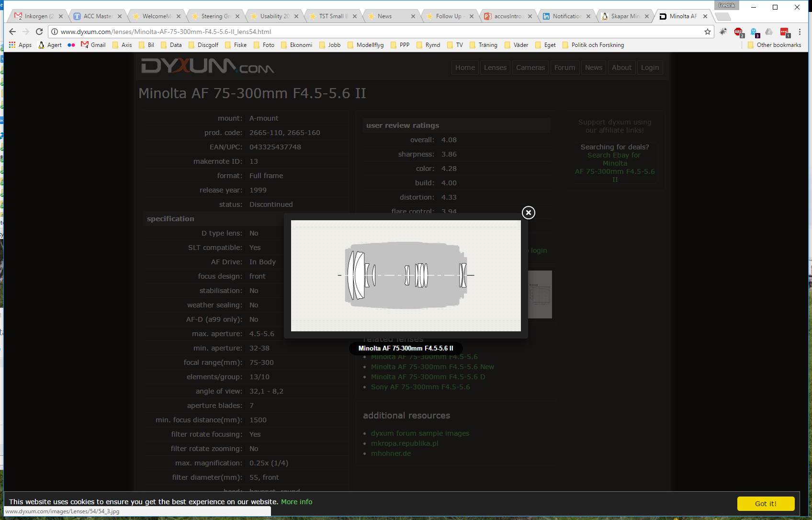Click the Google Drive extension icon
812x520 pixels.
tap(769, 32)
